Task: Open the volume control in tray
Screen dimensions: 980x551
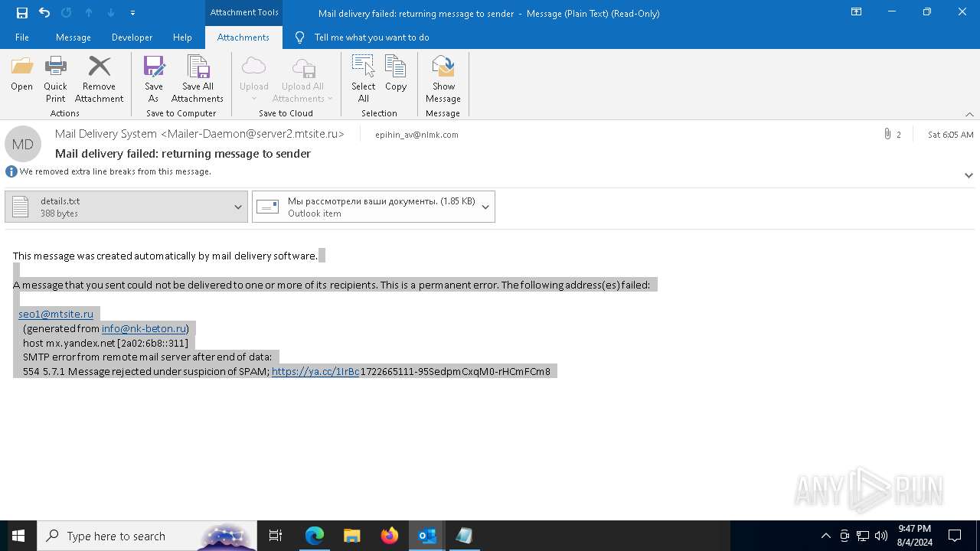Action: tap(881, 536)
